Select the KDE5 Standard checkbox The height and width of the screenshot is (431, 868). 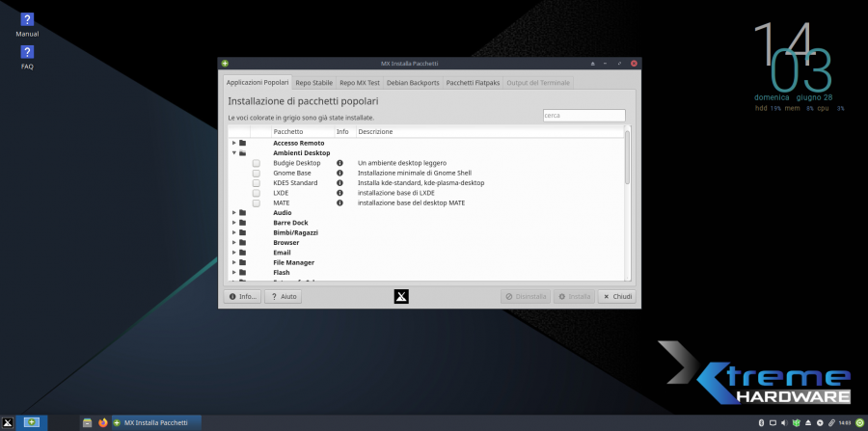257,183
